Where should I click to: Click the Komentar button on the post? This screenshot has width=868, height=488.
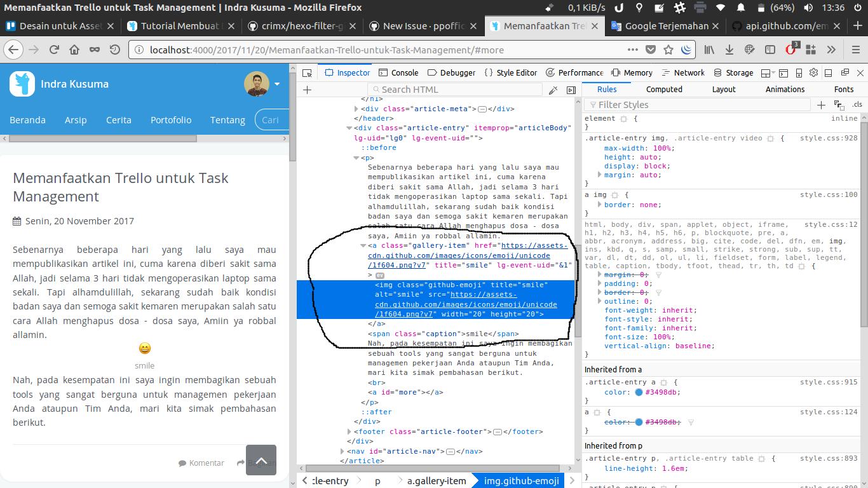[201, 463]
